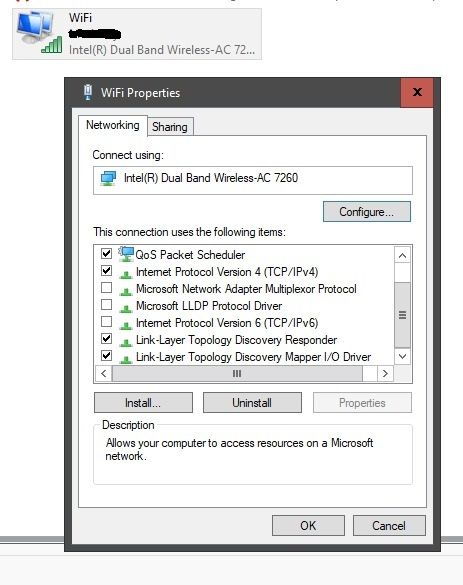Viewport: 463px width, 585px height.
Task: Select Microsoft LLDP Protocol Driver row
Action: pyautogui.click(x=209, y=306)
